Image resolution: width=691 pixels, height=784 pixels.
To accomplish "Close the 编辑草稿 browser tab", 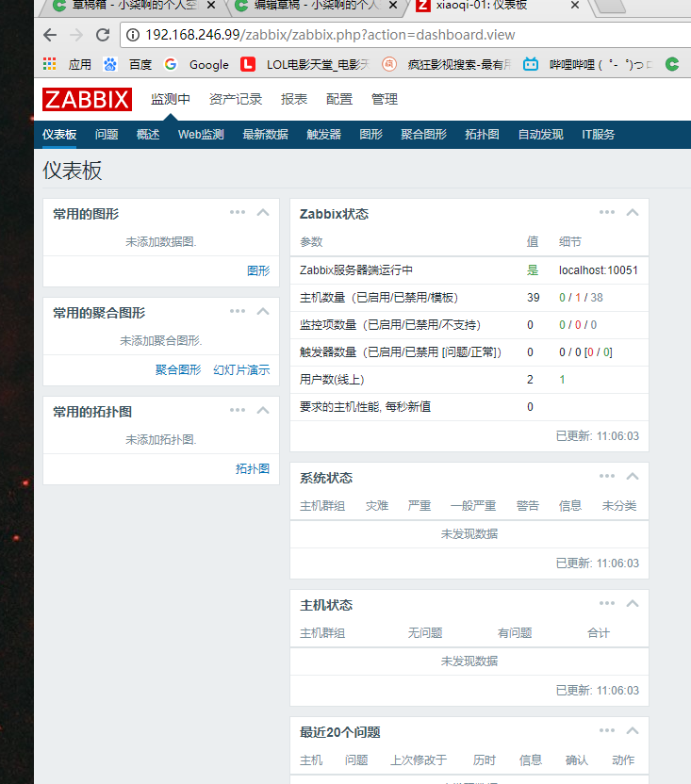I will coord(393,6).
